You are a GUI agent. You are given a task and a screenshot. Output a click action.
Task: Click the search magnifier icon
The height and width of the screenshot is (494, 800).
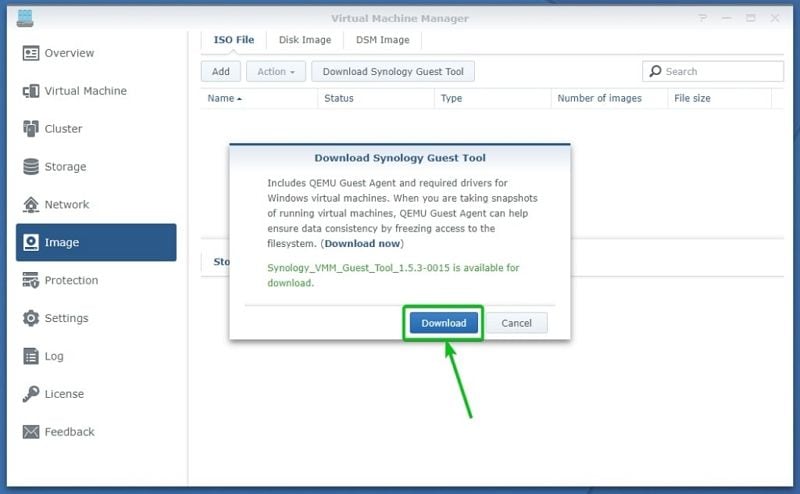pyautogui.click(x=655, y=71)
